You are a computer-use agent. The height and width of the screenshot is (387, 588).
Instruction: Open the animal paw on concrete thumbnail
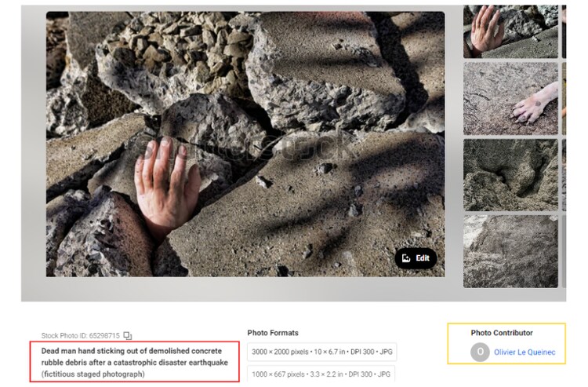510,98
